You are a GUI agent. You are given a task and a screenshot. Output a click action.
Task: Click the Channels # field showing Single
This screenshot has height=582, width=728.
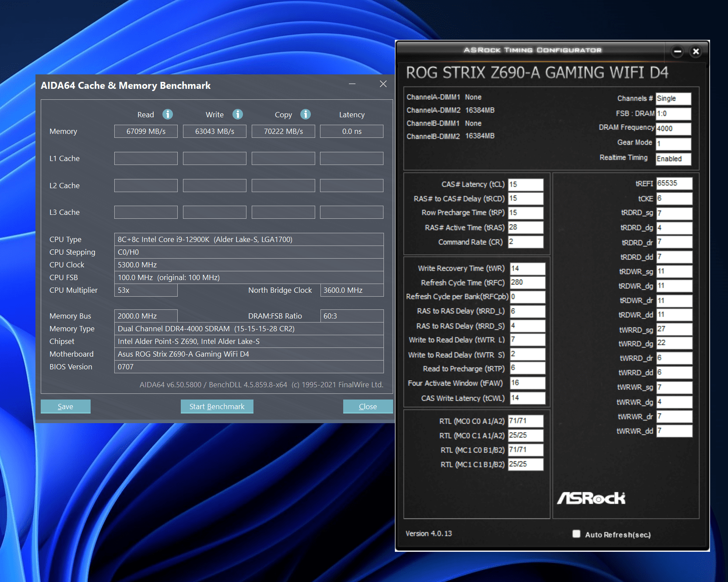pyautogui.click(x=673, y=98)
